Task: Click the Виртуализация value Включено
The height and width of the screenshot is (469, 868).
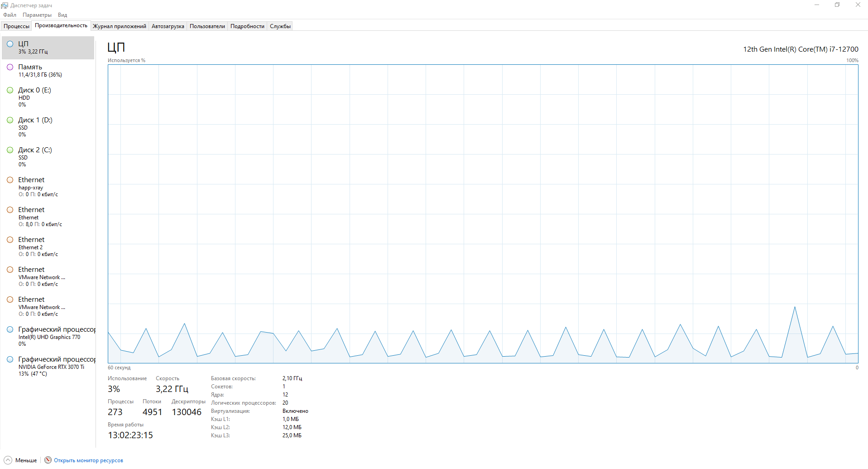Action: click(x=295, y=411)
